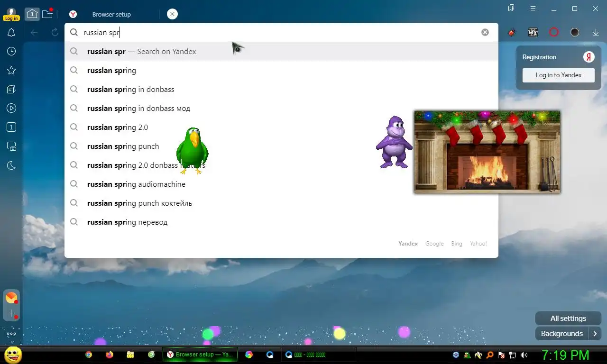The height and width of the screenshot is (364, 607).
Task: Select 'russian spring audiomachine' suggestion
Action: click(281, 184)
